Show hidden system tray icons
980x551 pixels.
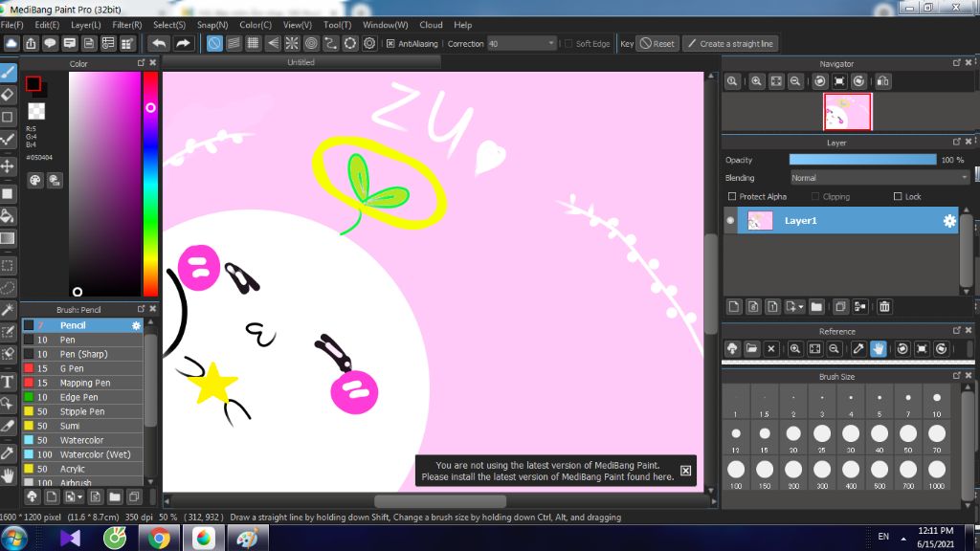(x=903, y=538)
